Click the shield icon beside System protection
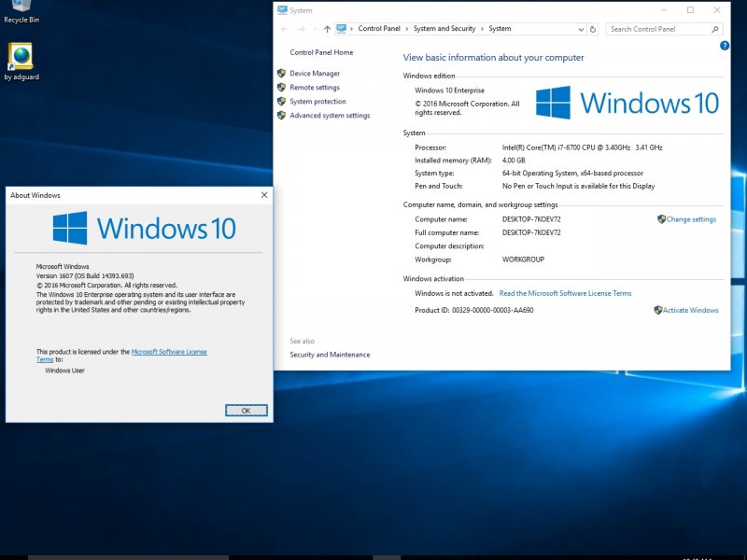The image size is (747, 560). 281,102
